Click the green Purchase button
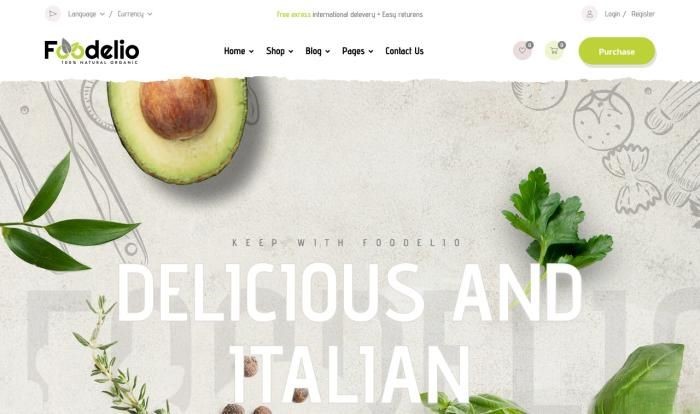Screen dimensions: 700x414 pyautogui.click(x=617, y=51)
